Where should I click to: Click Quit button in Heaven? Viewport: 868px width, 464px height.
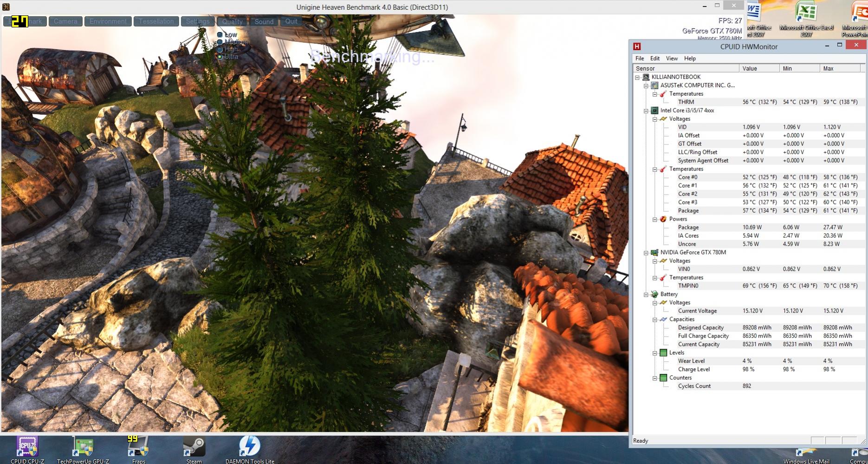click(x=291, y=21)
